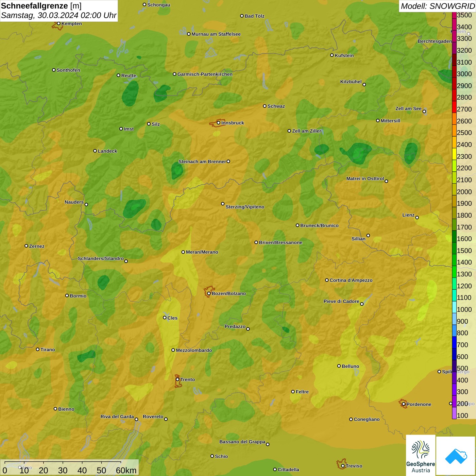Screen dimensions: 476x476
Task: Click the Lienz label
Action: (x=408, y=215)
